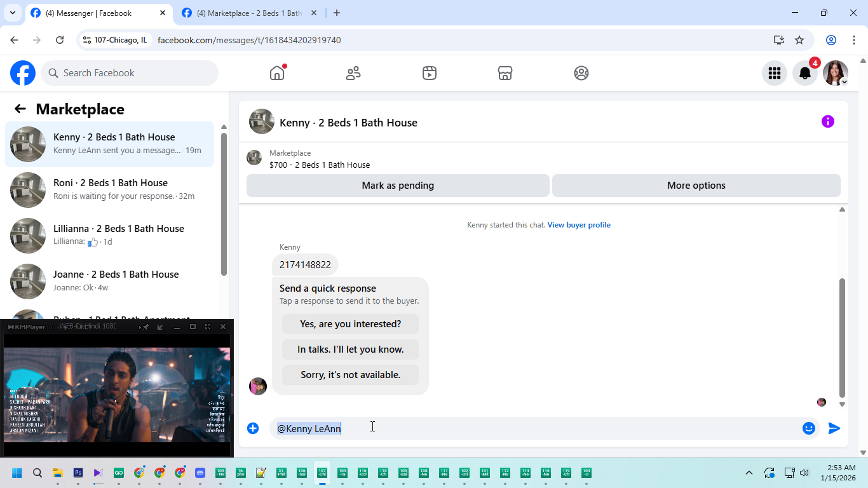Screen dimensions: 868x488
Task: Click the Facebook logo
Action: 23,73
